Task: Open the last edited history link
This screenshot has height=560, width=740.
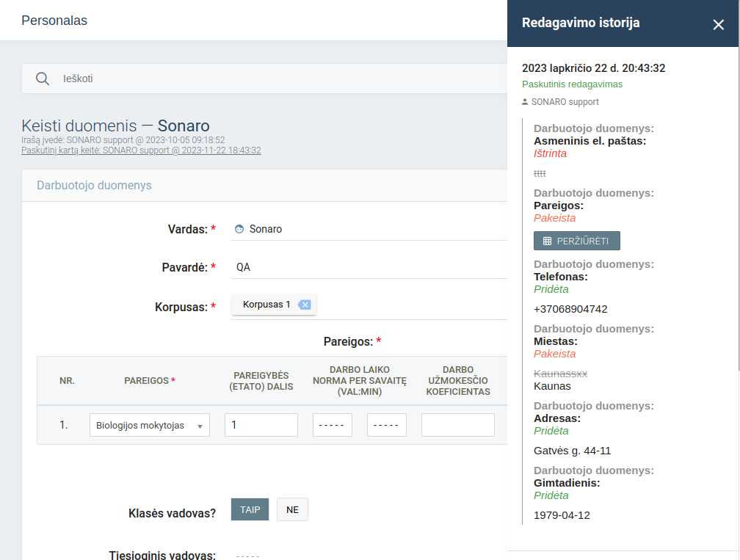Action: point(141,150)
